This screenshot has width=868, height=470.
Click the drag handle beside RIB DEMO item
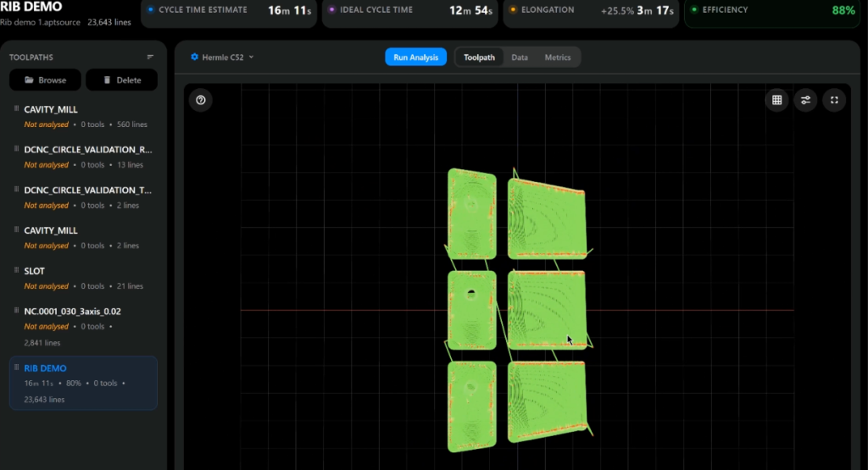tap(16, 368)
